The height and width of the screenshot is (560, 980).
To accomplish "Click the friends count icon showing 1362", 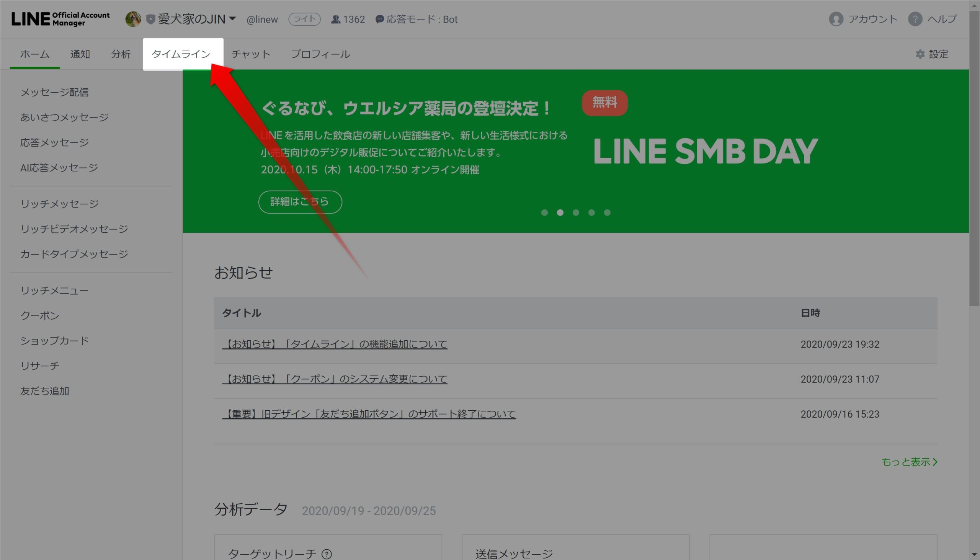I will coord(335,19).
